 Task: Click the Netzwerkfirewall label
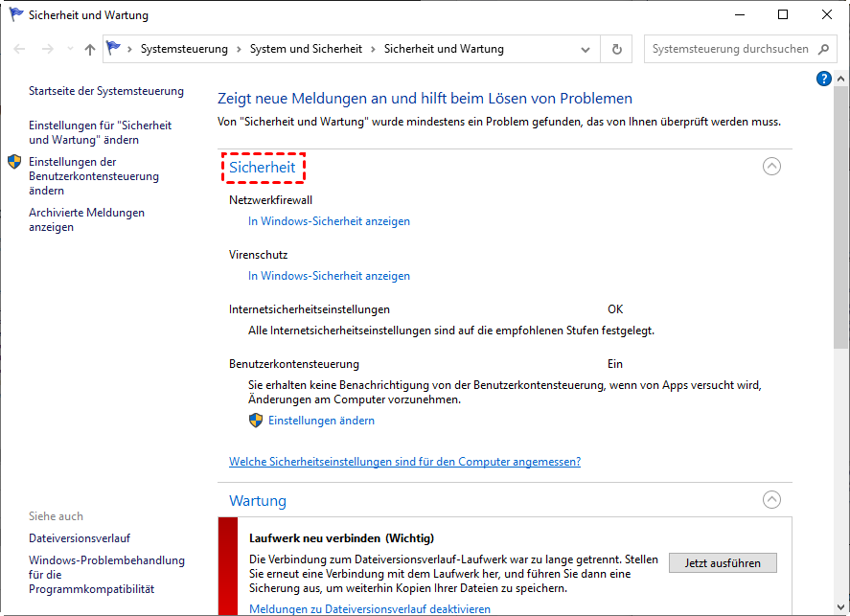(270, 200)
